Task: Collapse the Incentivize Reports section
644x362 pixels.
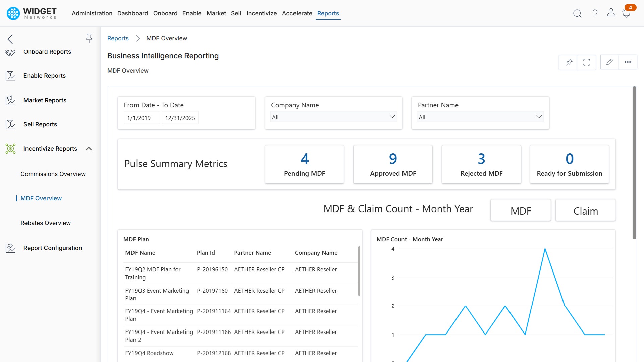Action: [89, 148]
